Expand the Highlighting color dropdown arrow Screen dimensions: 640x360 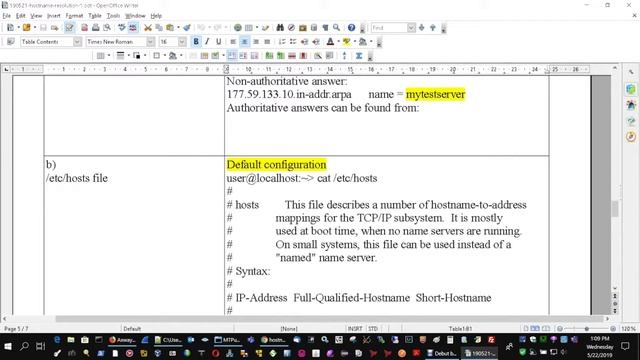pos(354,42)
